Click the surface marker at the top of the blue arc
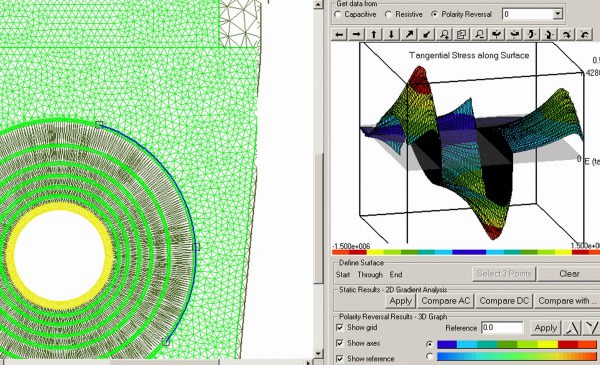This screenshot has width=600, height=365. 99,124
